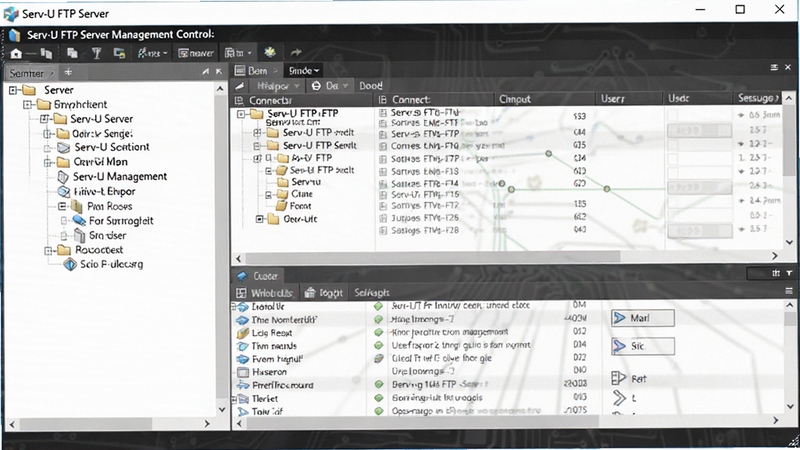800x450 pixels.
Task: Click the Lidg Reast row folder icon
Action: point(243,333)
